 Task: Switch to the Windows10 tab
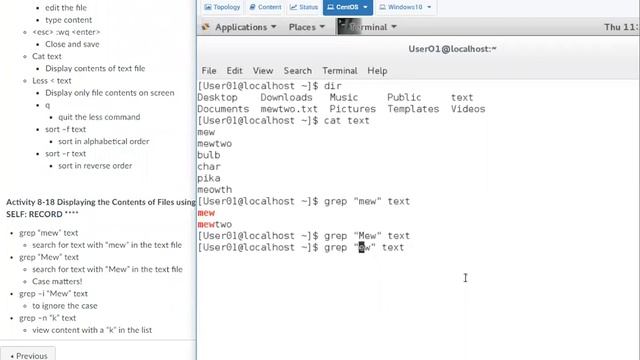[405, 7]
